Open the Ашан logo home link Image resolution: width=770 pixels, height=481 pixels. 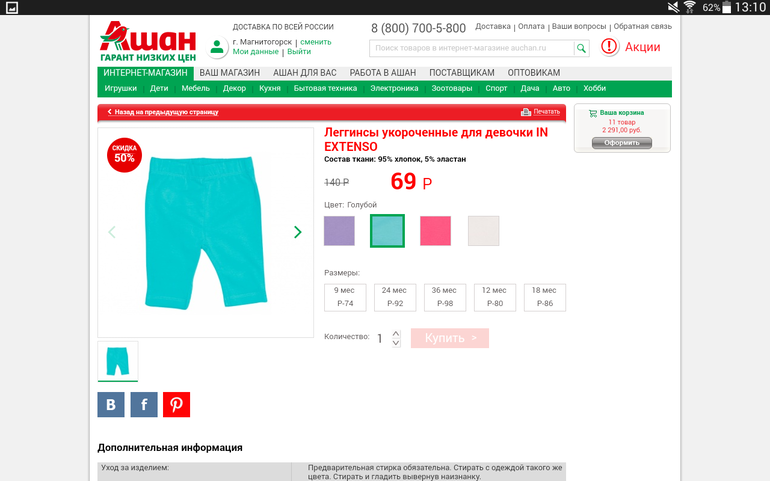[148, 41]
